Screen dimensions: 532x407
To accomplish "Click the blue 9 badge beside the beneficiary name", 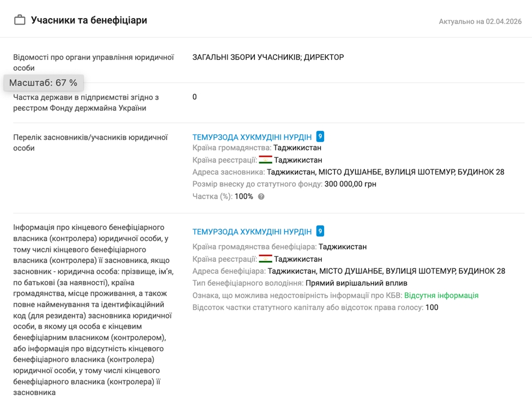I will click(320, 231).
